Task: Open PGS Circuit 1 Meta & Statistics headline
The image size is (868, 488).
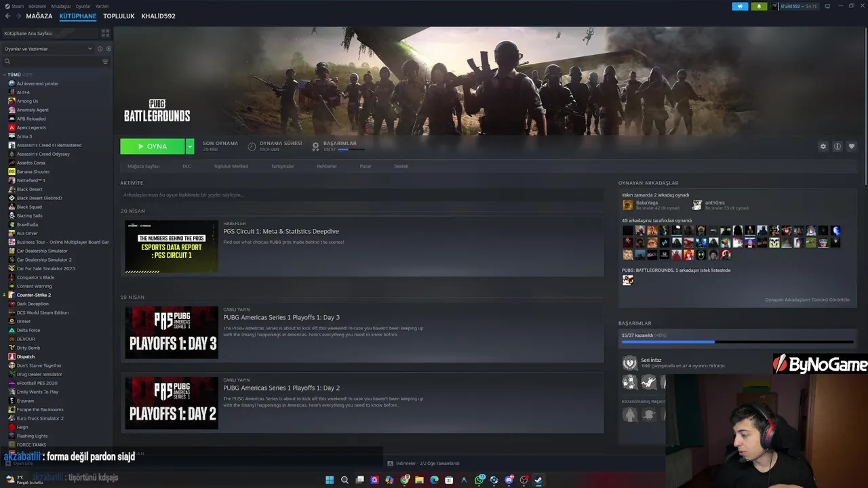Action: (281, 231)
